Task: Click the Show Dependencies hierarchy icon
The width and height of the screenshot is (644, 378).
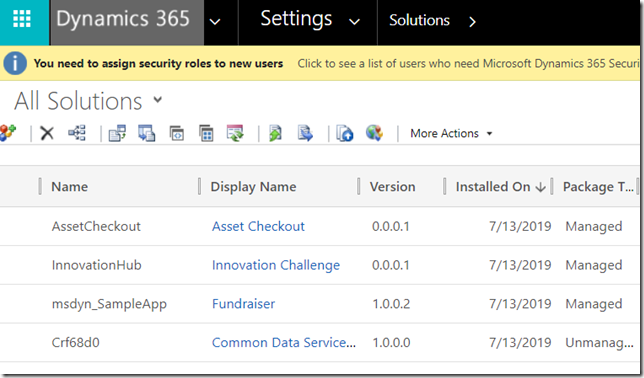Action: coord(77,133)
